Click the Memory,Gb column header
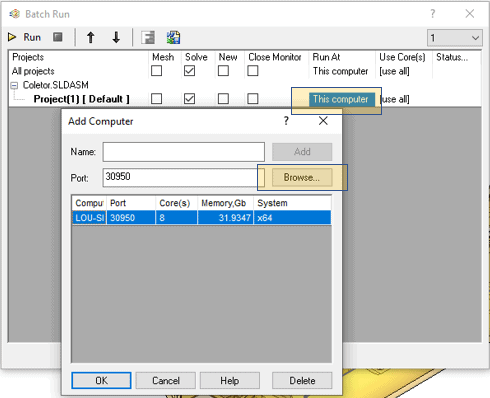This screenshot has height=398, width=490. [226, 203]
